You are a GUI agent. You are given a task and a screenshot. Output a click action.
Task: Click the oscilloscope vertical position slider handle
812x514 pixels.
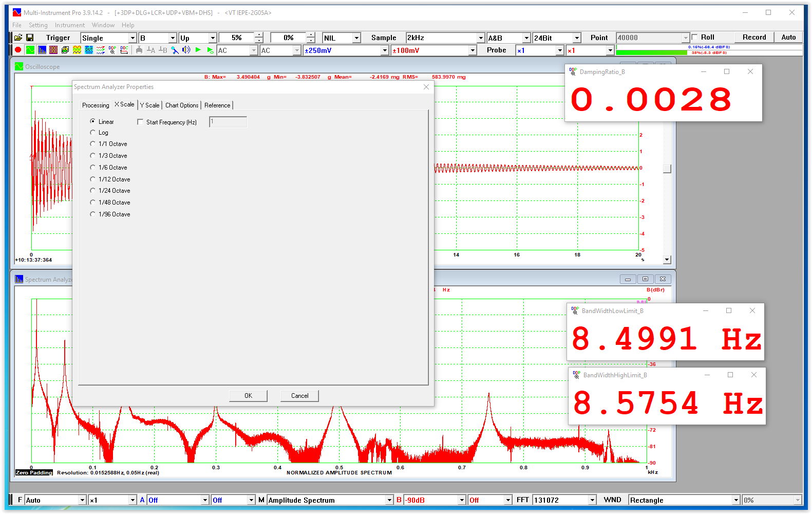[667, 169]
